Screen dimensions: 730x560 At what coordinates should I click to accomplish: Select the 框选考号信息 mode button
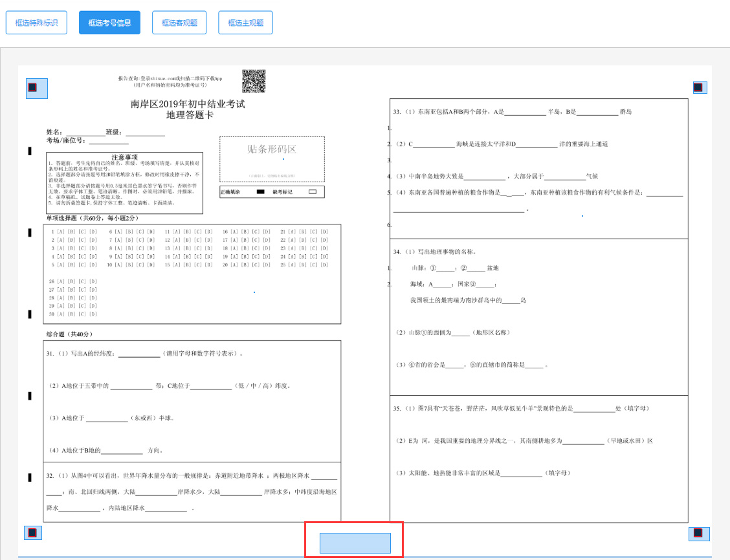pyautogui.click(x=109, y=23)
